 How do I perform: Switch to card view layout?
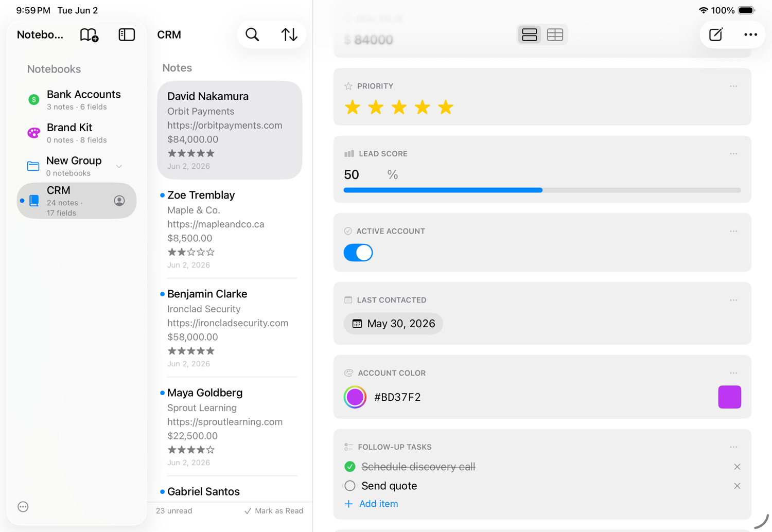[x=529, y=34]
